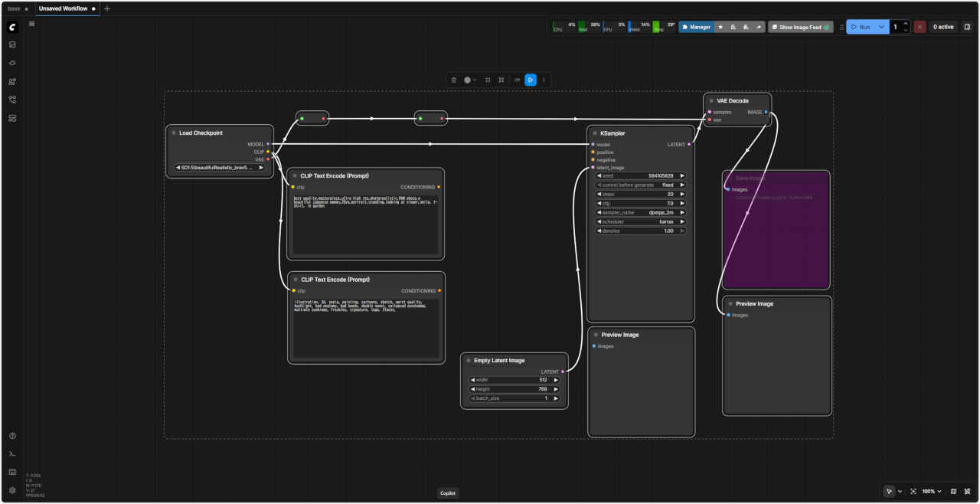Expand the Run button dropdown arrow

[881, 27]
